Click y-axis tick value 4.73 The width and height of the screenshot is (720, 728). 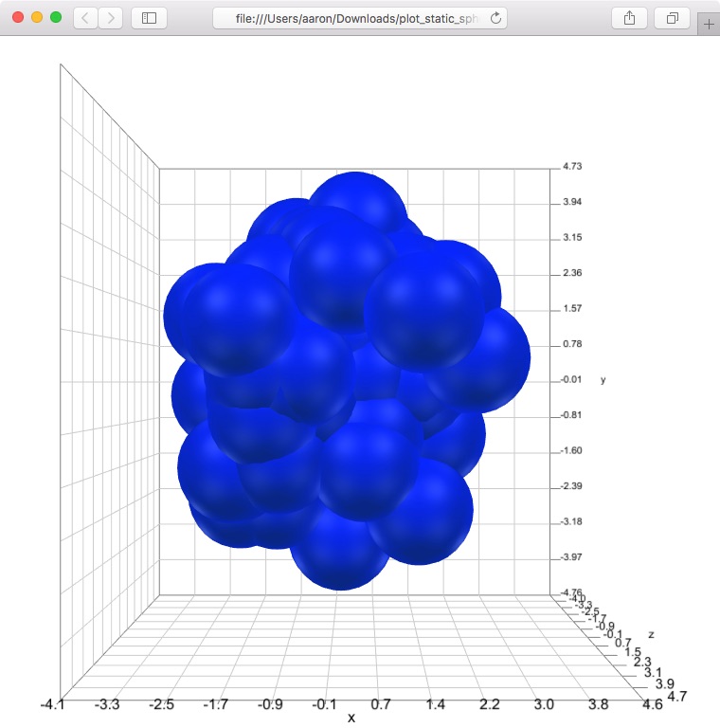tap(572, 166)
